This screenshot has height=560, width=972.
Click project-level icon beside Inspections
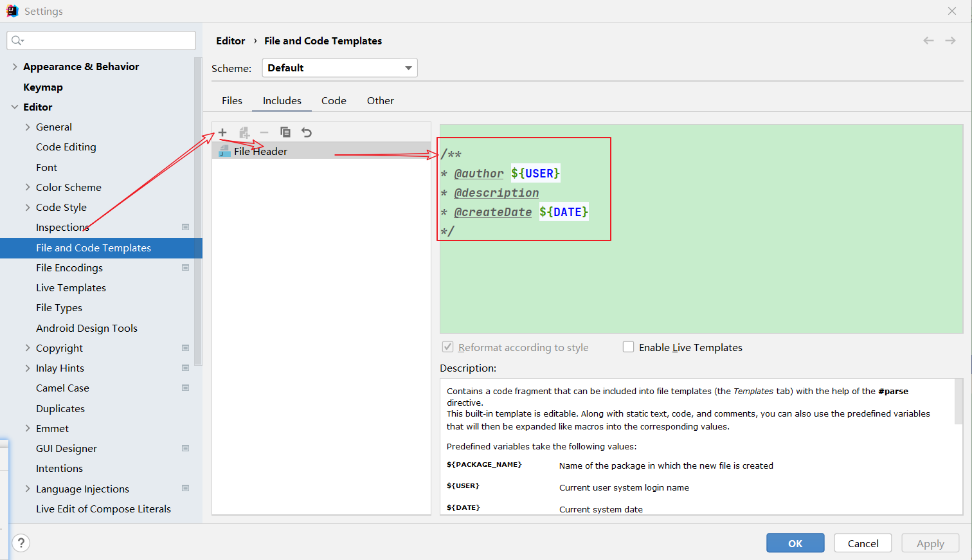[x=185, y=227]
